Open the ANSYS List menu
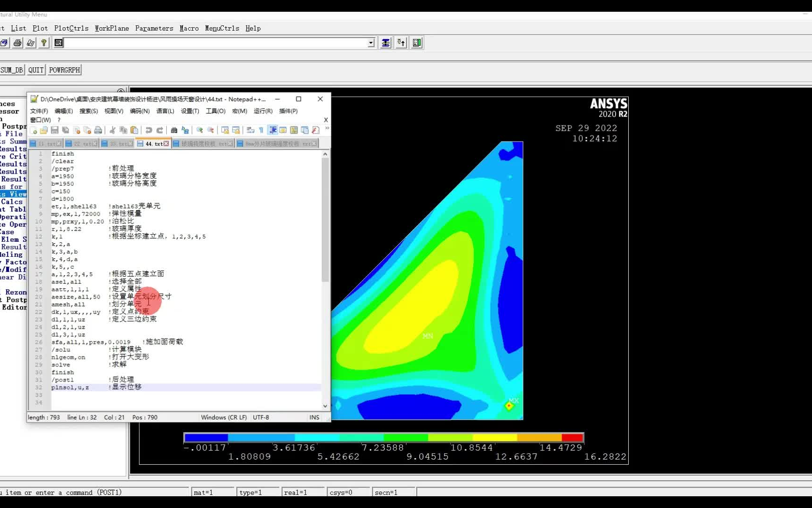This screenshot has height=508, width=812. coord(18,28)
